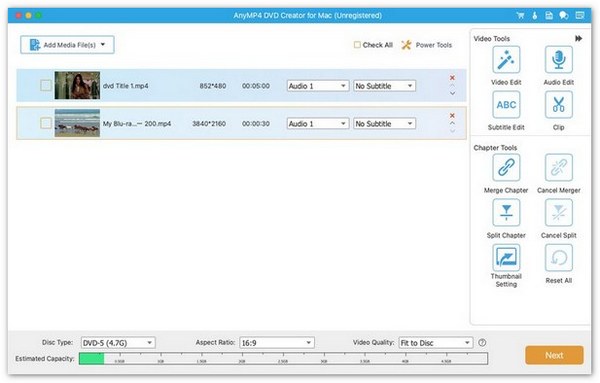The image size is (600, 383).
Task: Open Audio 1 dropdown for My Blu-ra 200.mp4
Action: 318,124
